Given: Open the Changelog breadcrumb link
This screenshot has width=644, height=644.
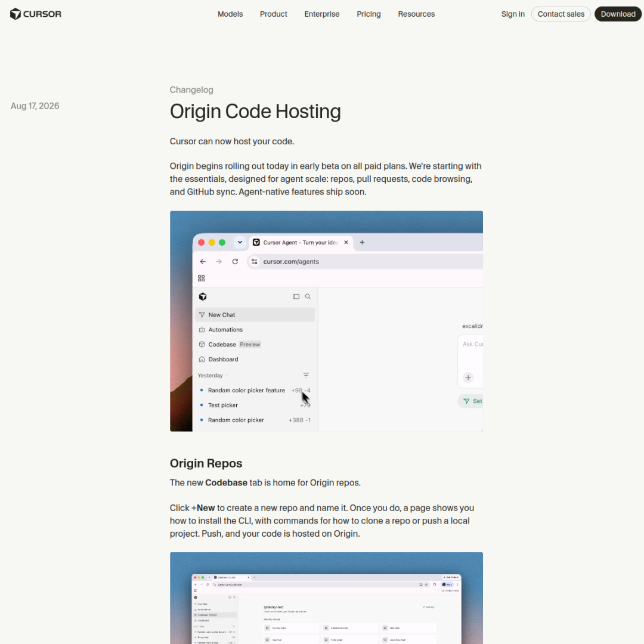Looking at the screenshot, I should 191,90.
